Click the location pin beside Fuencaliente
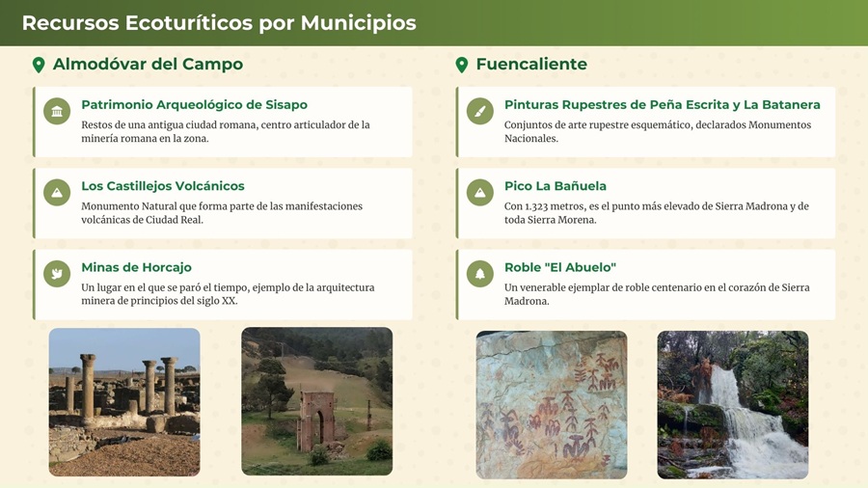Screen dimensions: 868x488 [462, 65]
